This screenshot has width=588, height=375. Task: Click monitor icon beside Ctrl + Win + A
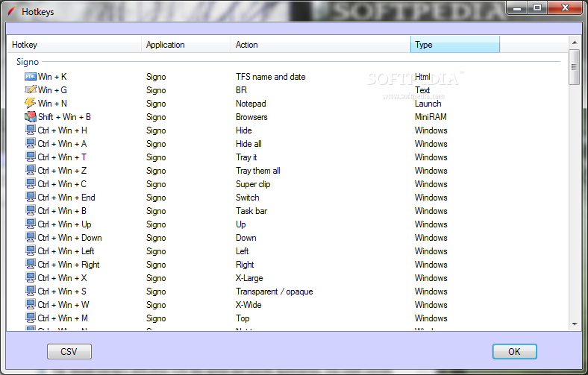31,143
